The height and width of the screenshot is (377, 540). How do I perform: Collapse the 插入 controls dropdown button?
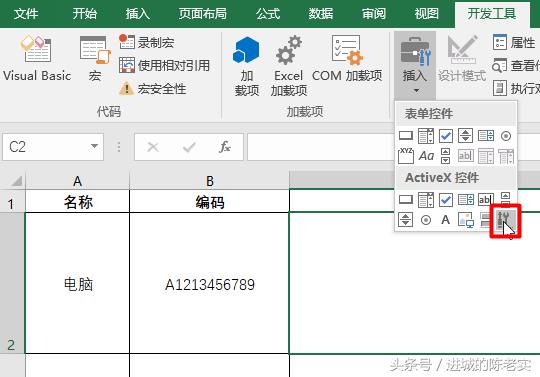[x=415, y=65]
